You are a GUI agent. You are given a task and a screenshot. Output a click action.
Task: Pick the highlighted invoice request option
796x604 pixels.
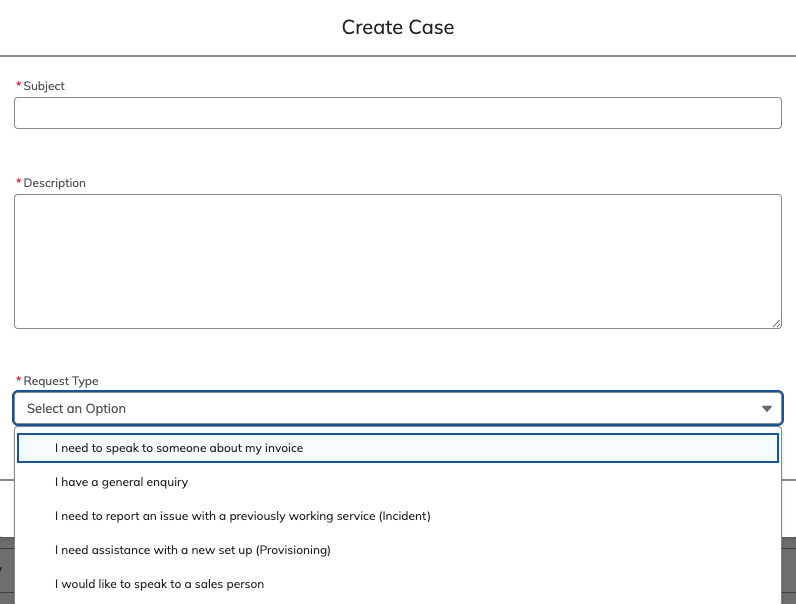point(179,448)
